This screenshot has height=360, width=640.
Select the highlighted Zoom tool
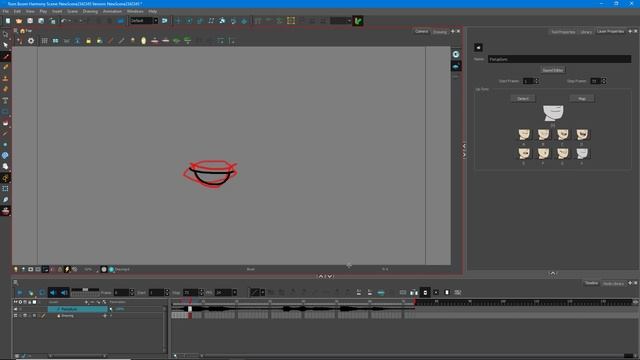point(5,178)
